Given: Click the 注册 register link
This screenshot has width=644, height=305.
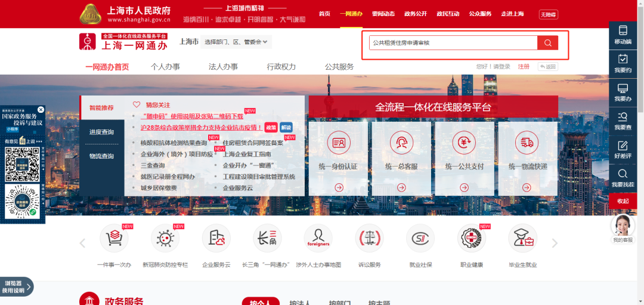Looking at the screenshot, I should pos(524,67).
